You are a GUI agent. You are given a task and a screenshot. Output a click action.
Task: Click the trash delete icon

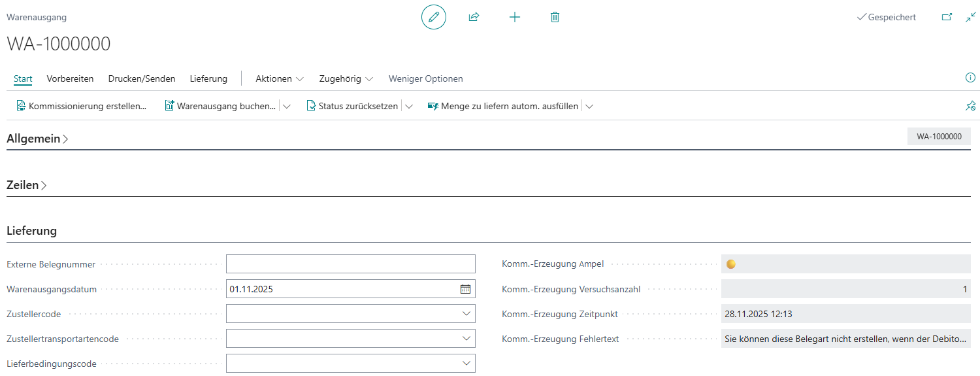(555, 17)
